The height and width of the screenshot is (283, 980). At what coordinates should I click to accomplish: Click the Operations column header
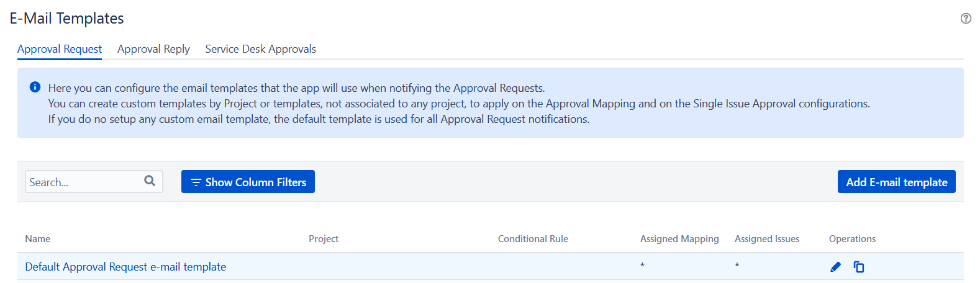pyautogui.click(x=852, y=239)
